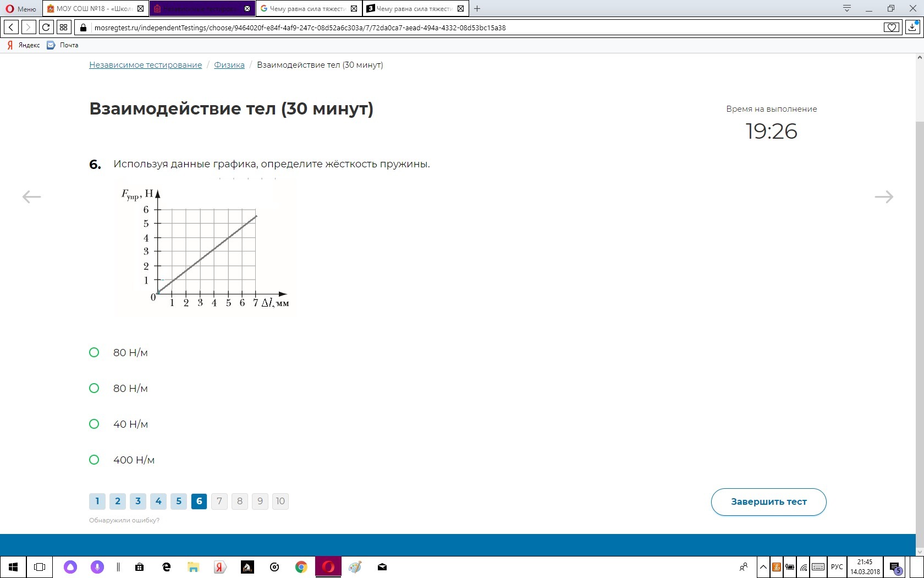Switch РУС input language indicator
Screen dimensions: 924x578
pos(837,567)
